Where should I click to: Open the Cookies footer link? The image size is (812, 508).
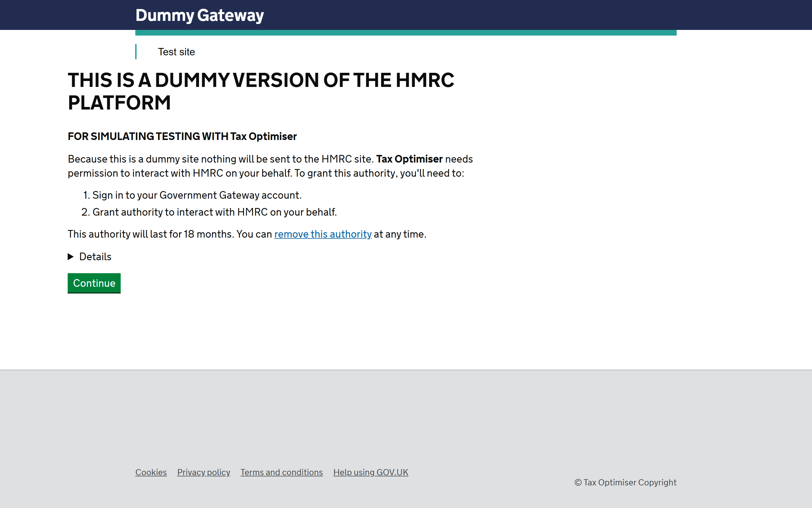pyautogui.click(x=151, y=472)
